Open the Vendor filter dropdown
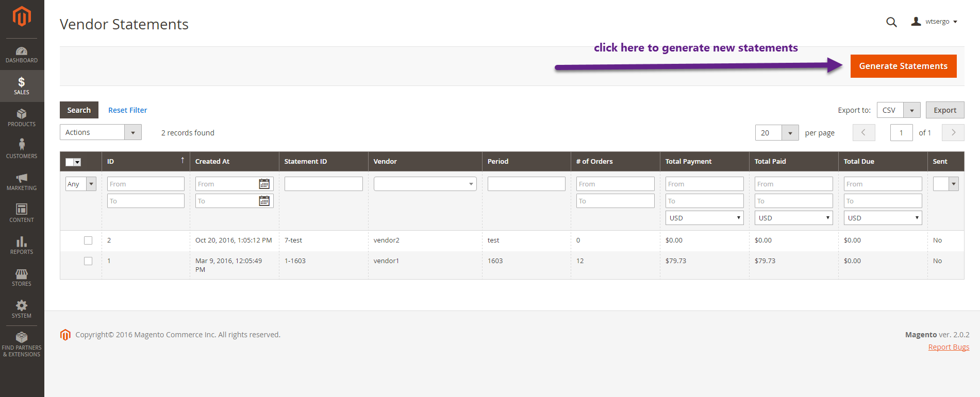Image resolution: width=980 pixels, height=397 pixels. click(425, 184)
